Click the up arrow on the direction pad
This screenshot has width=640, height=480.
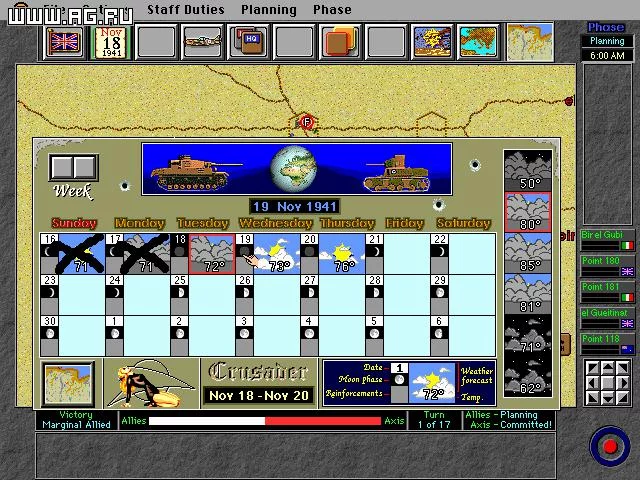tap(608, 368)
